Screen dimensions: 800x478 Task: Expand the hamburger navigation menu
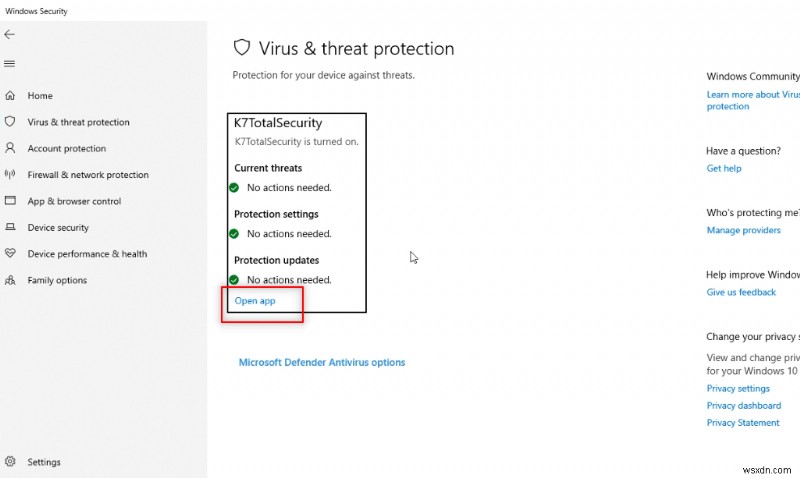10,64
